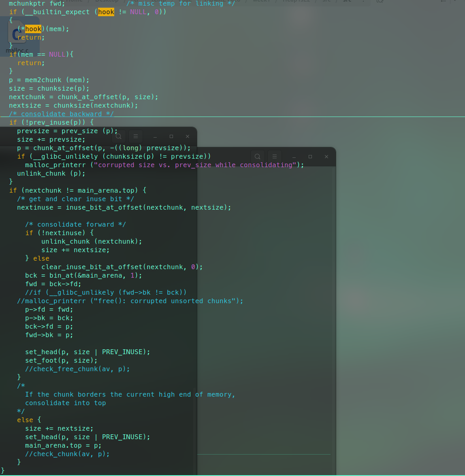The height and width of the screenshot is (476, 465).
Task: Click line 'p = mem2chunk (mem);'
Action: 49,80
